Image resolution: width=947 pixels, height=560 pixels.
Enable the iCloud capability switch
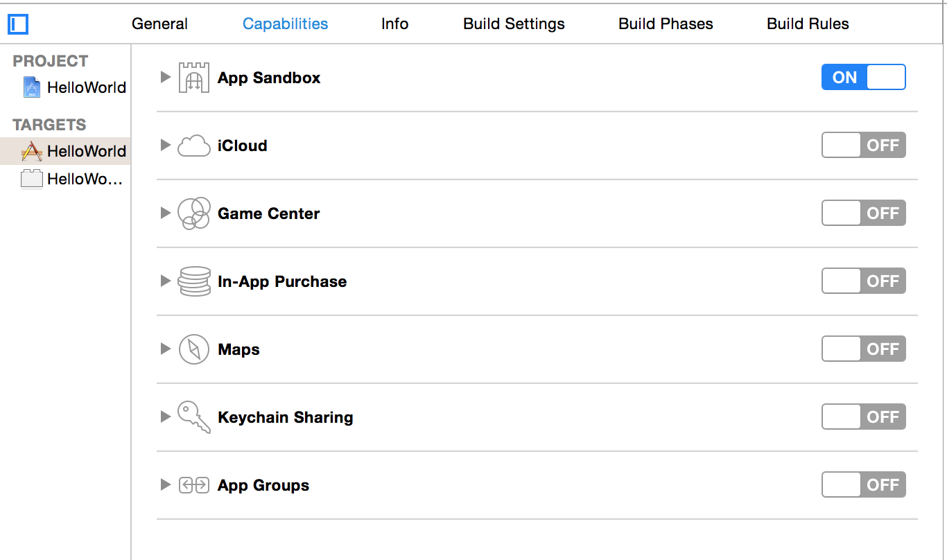pyautogui.click(x=863, y=146)
